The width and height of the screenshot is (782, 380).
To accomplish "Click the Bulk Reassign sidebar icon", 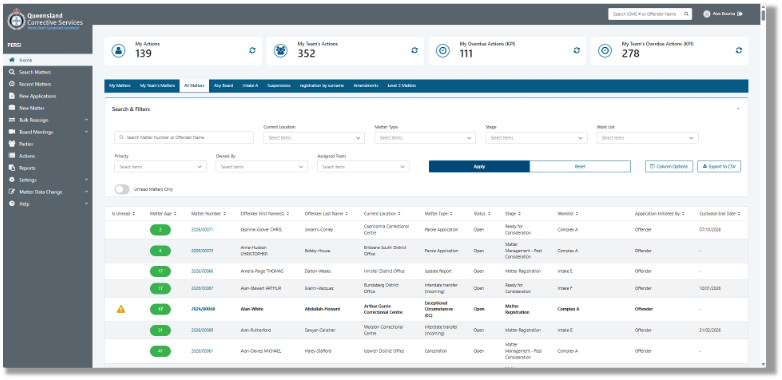I will click(11, 120).
